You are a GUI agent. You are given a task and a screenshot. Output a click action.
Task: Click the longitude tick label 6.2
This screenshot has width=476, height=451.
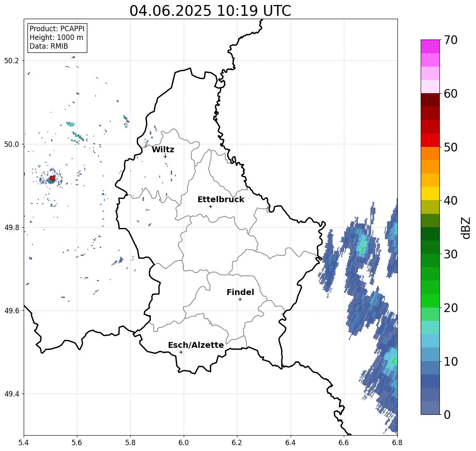pyautogui.click(x=237, y=443)
